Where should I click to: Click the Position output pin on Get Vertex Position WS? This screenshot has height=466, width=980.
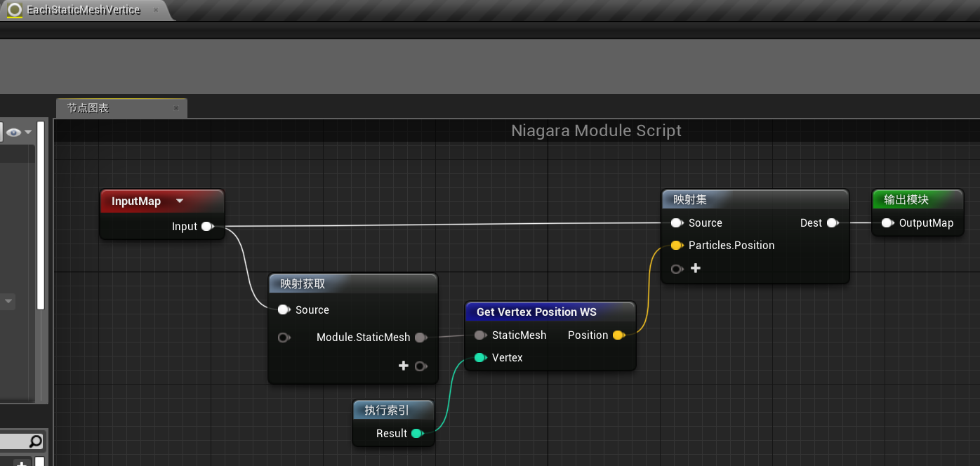(x=618, y=335)
